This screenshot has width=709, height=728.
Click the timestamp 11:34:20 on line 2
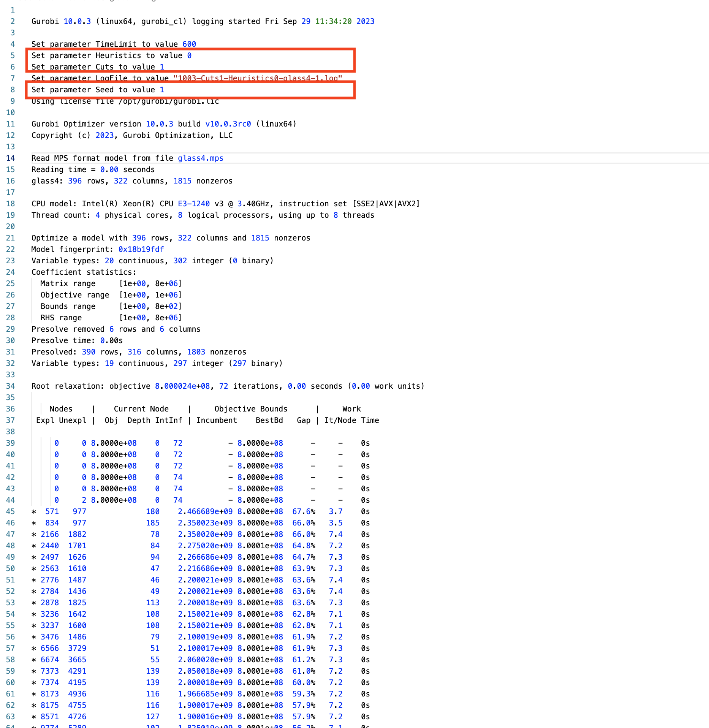click(333, 21)
